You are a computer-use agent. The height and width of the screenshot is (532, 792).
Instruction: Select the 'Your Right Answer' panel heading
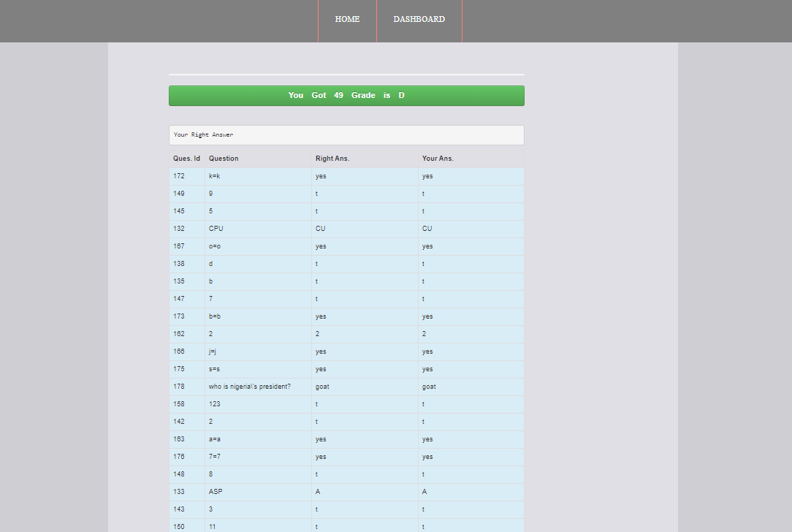(346, 135)
